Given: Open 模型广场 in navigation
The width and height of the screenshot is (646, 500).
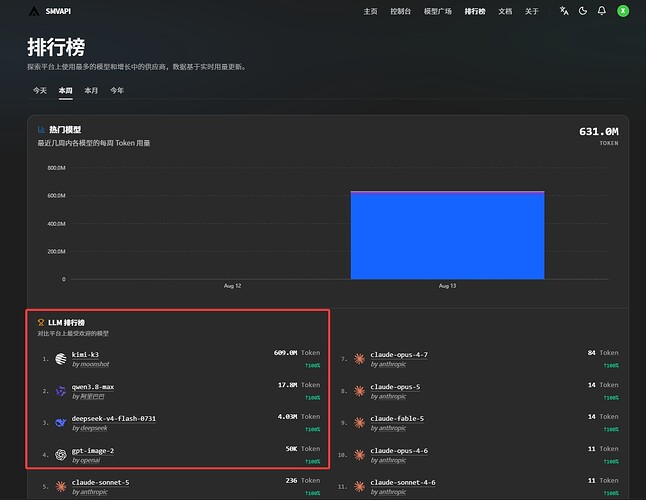Looking at the screenshot, I should pos(438,12).
